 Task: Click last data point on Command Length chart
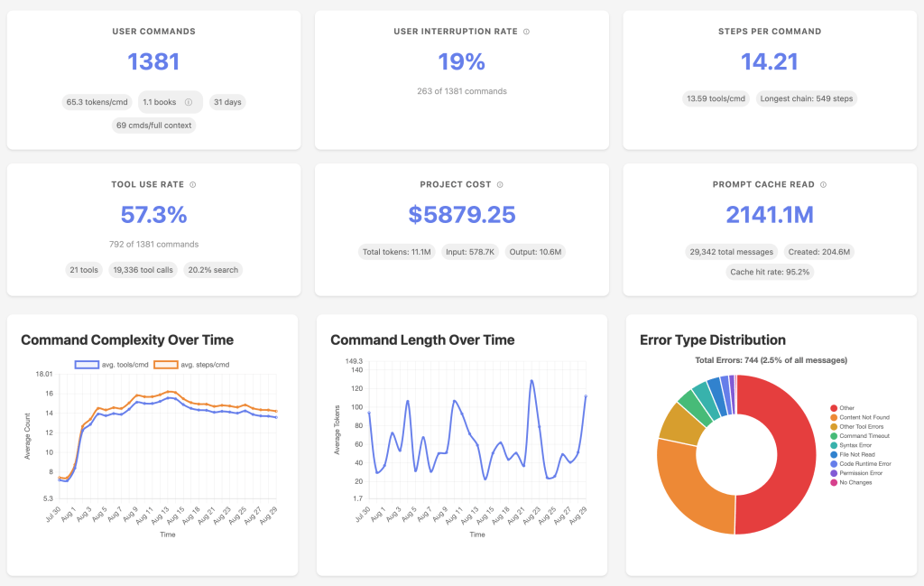click(x=586, y=395)
